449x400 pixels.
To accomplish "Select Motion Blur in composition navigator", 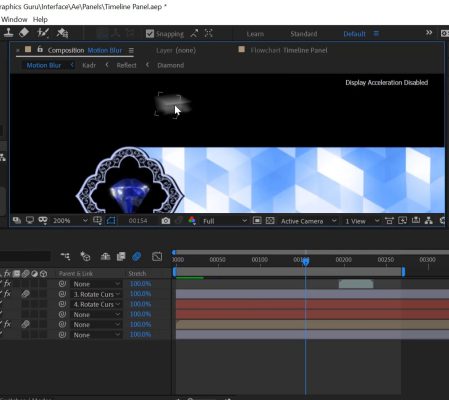I will pos(44,65).
